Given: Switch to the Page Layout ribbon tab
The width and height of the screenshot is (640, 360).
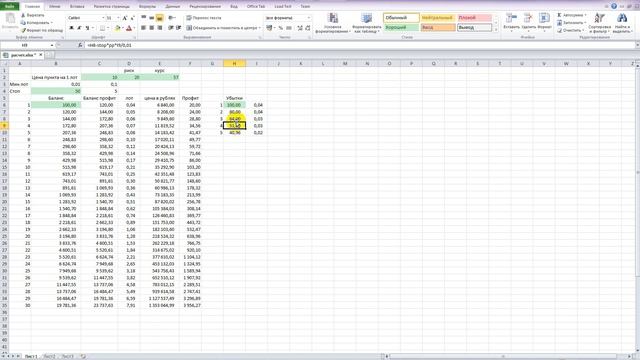Looking at the screenshot, I should 111,7.
